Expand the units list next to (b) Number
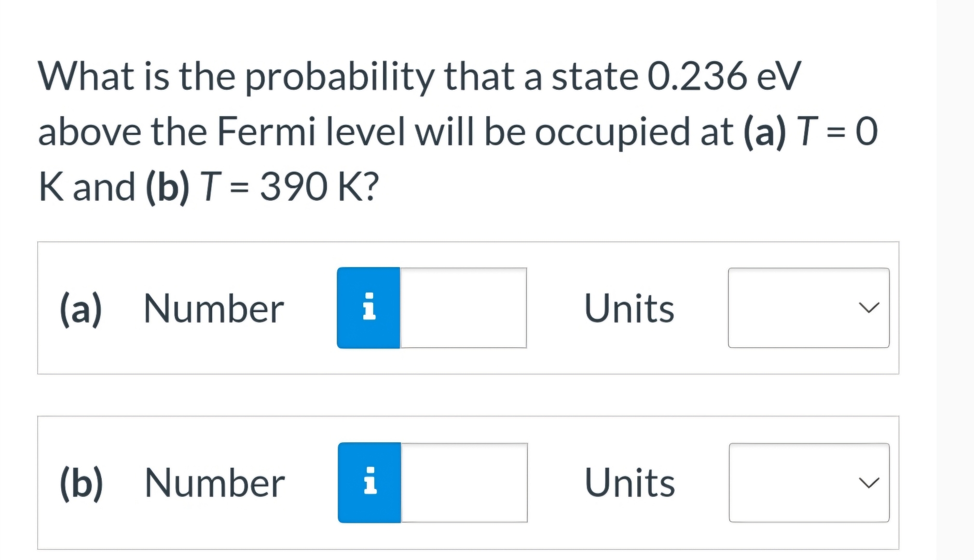The image size is (974, 560). point(810,482)
